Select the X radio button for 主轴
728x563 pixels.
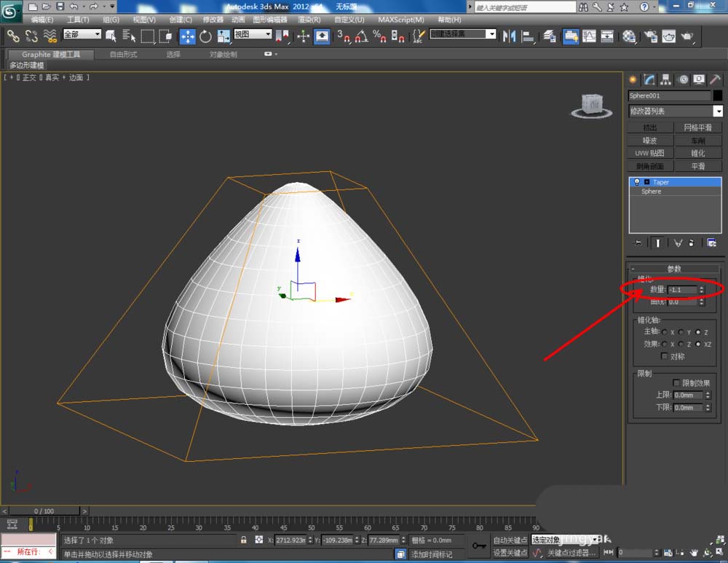[x=665, y=332]
